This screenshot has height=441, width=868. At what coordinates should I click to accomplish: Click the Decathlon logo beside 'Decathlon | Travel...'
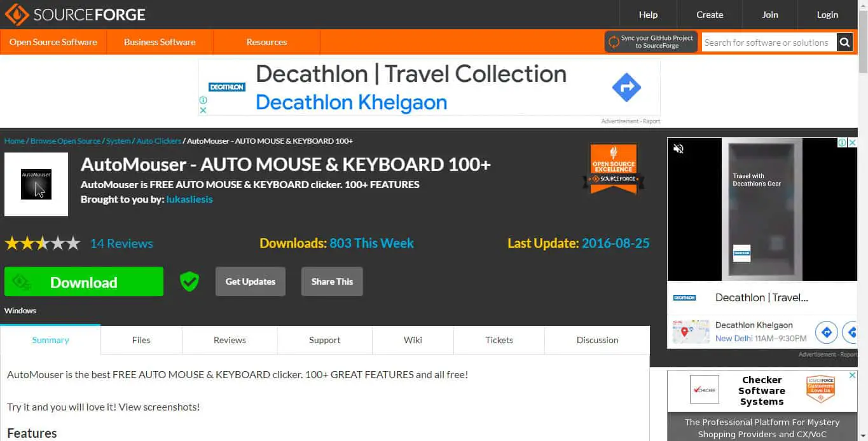[x=685, y=297]
